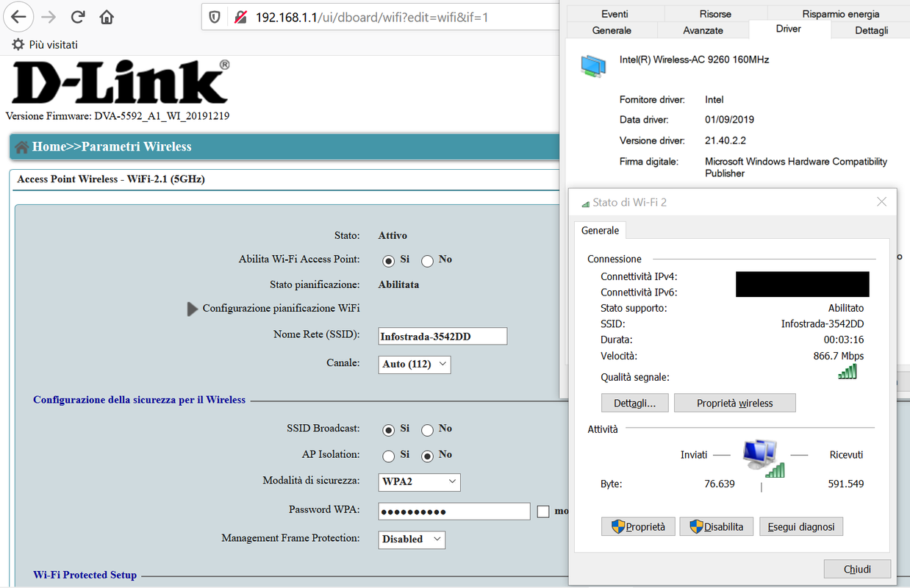Reload the page with refresh icon
This screenshot has height=588, width=910.
coord(78,16)
